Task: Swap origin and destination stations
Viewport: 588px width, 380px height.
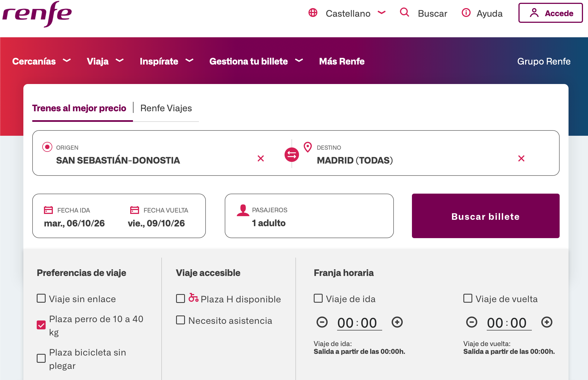Action: pyautogui.click(x=292, y=154)
